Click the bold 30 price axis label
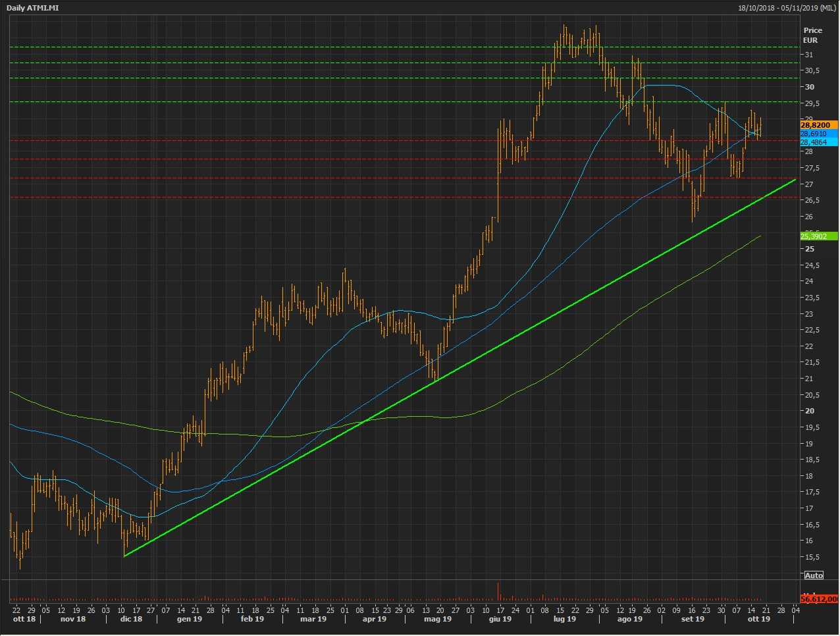Image resolution: width=840 pixels, height=636 pixels. (809, 87)
